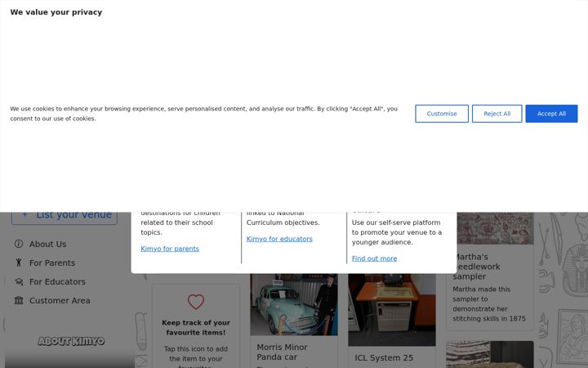Screen dimensions: 588x368
Task: Click the 'We value your privacy' heading
Action: tap(56, 12)
